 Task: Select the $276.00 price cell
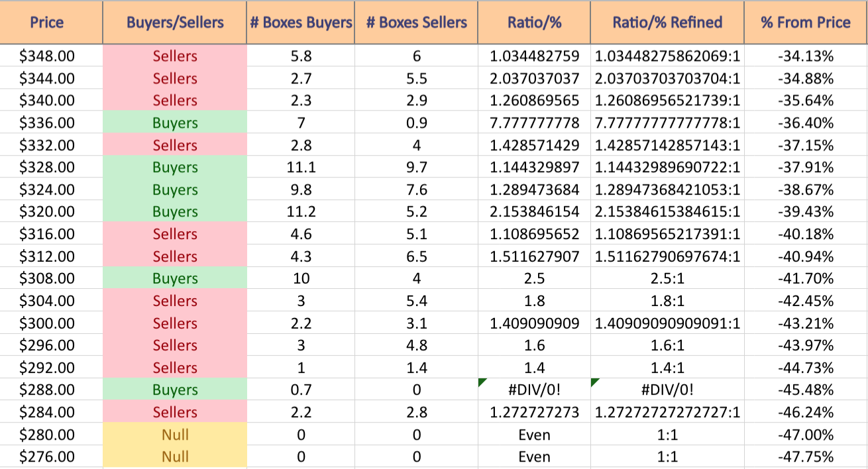[51, 456]
